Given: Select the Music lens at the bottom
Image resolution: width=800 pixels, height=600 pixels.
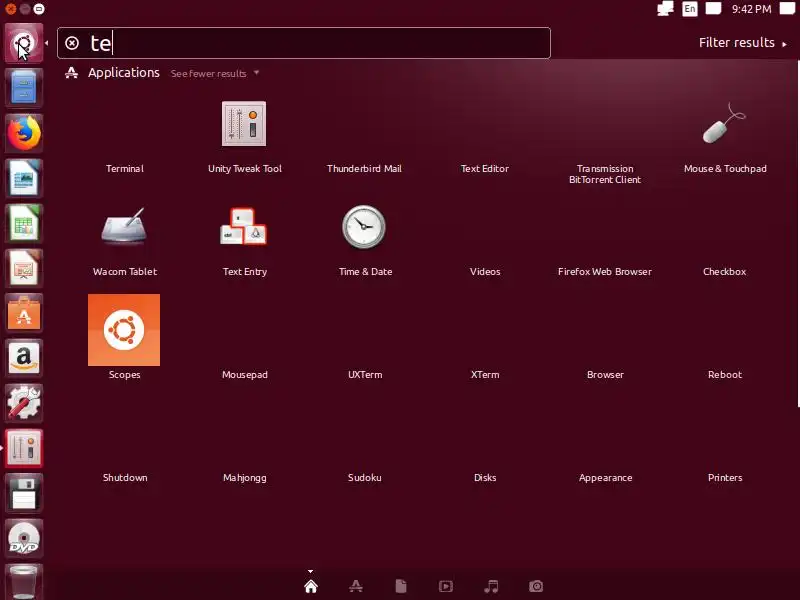Looking at the screenshot, I should coord(491,586).
